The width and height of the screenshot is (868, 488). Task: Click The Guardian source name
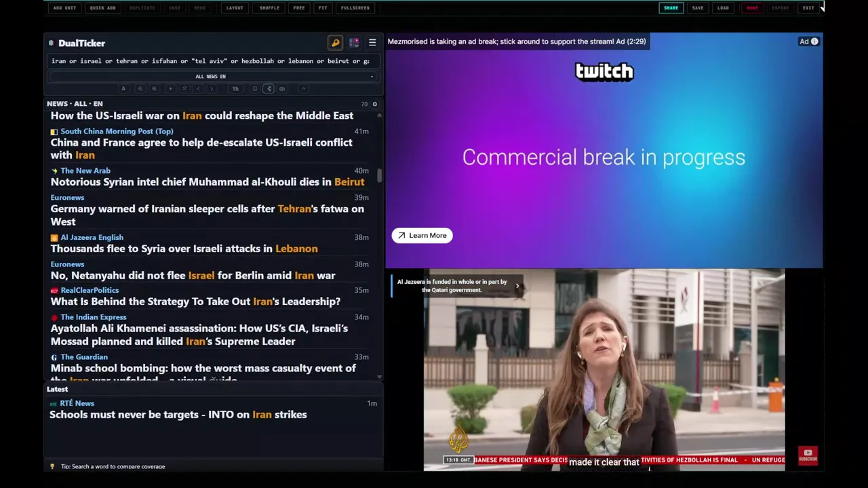coord(84,357)
